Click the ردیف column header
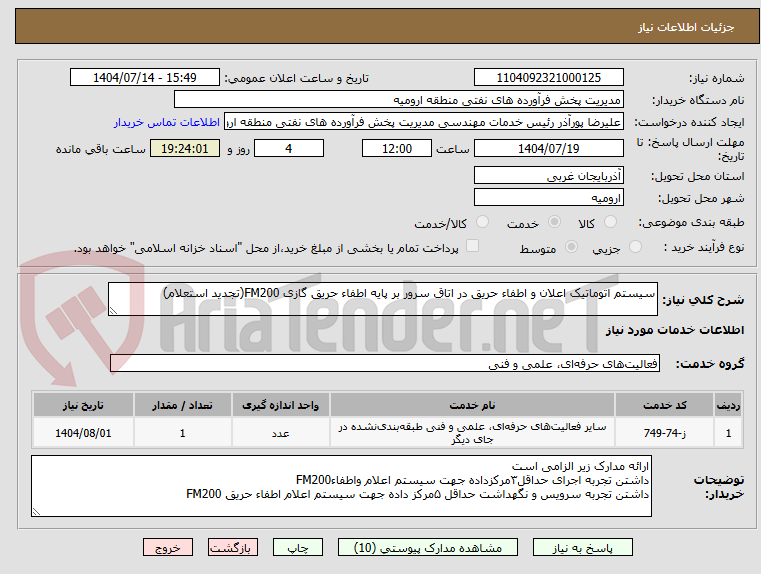This screenshot has height=574, width=761. (728, 405)
